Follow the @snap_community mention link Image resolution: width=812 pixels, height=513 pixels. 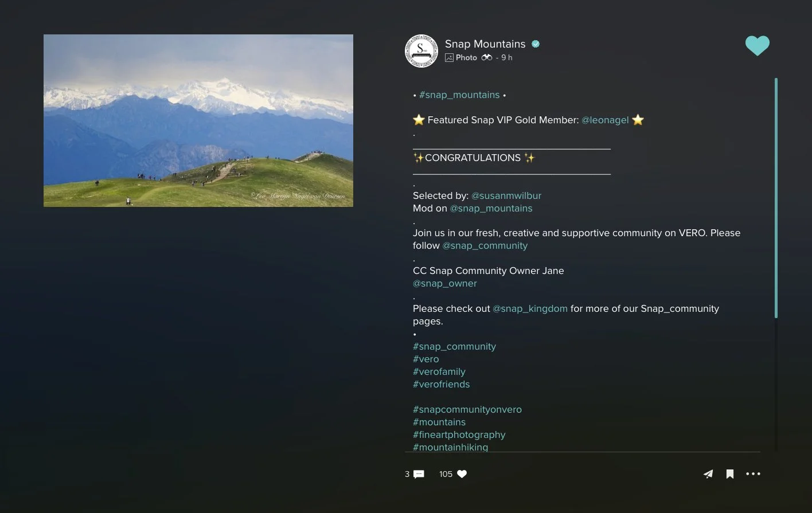click(485, 246)
